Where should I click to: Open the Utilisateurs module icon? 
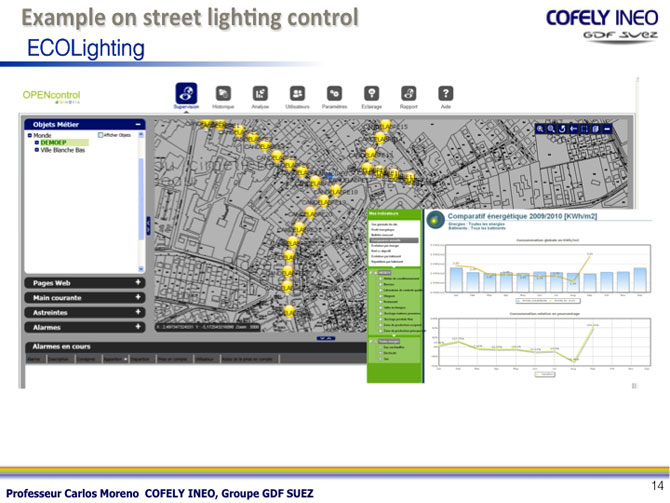coord(297,93)
